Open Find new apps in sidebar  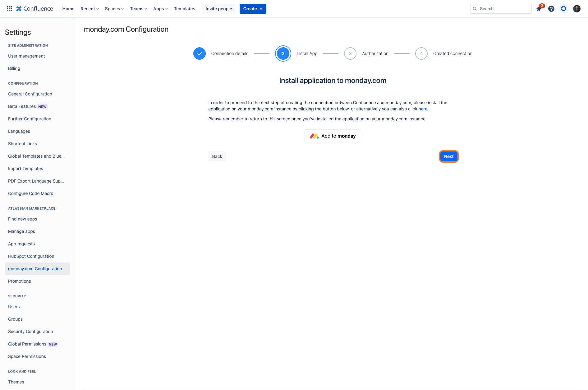37,219
